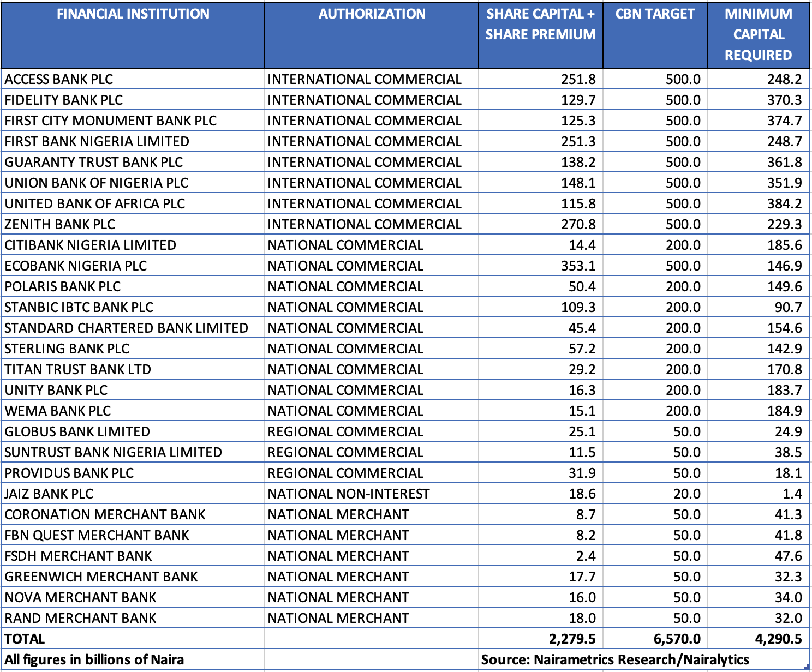Select the AUTHORIZATION column header

point(372,14)
